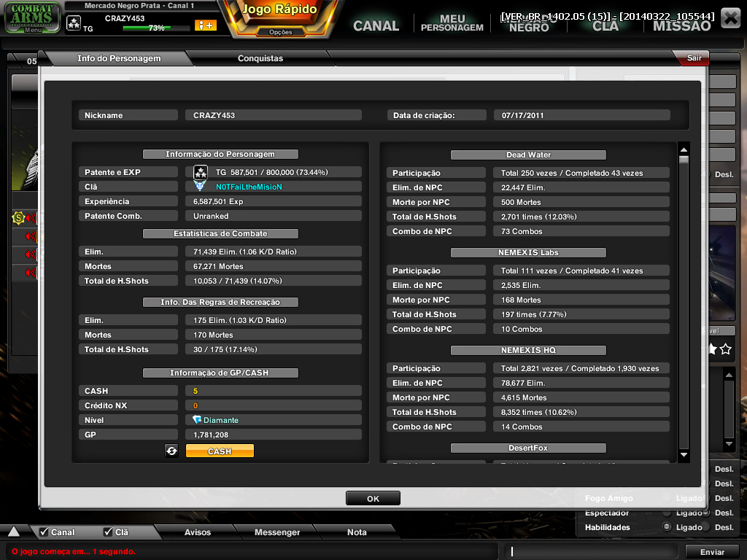Image resolution: width=747 pixels, height=560 pixels.
Task: Select Ligado for Espectador
Action: coord(667,513)
